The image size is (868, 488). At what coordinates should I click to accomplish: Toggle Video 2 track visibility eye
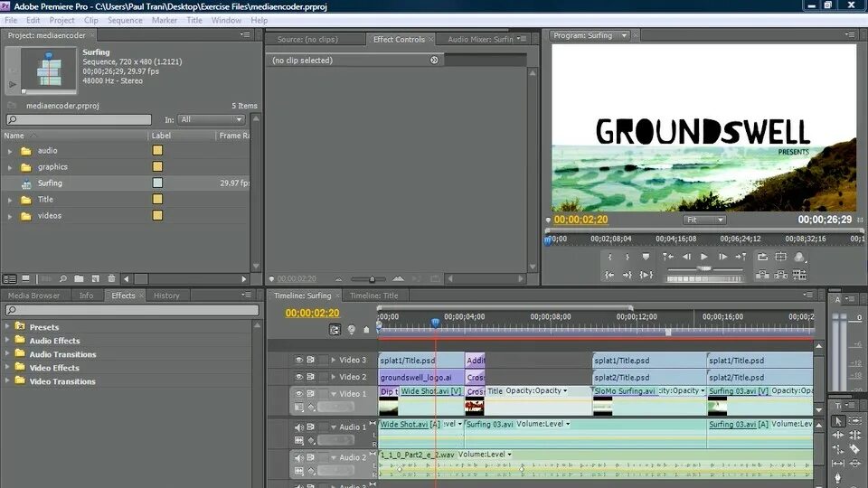pyautogui.click(x=299, y=377)
